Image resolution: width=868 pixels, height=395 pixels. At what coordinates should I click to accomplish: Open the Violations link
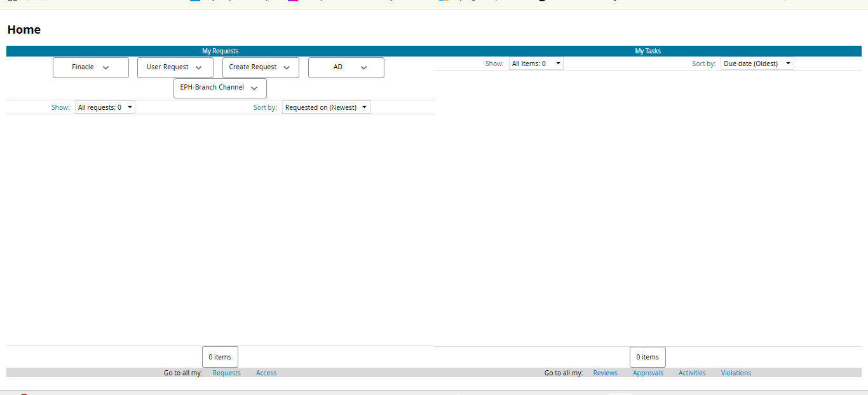point(736,373)
